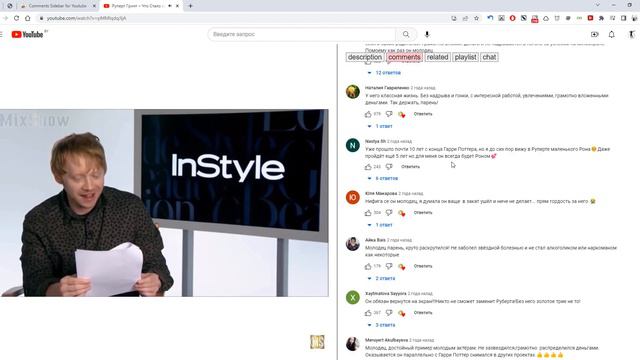Open the account avatar menu
Screen dimensions: 640x360
tap(631, 35)
